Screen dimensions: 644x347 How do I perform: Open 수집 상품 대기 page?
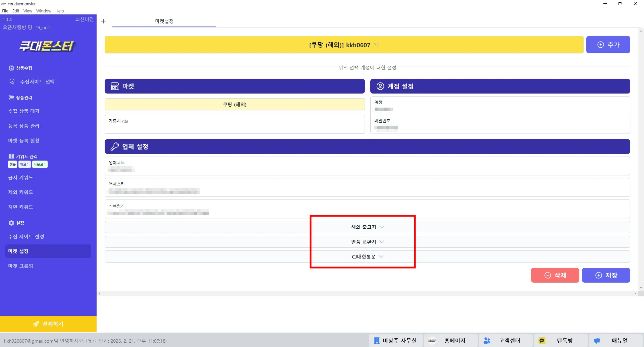24,111
